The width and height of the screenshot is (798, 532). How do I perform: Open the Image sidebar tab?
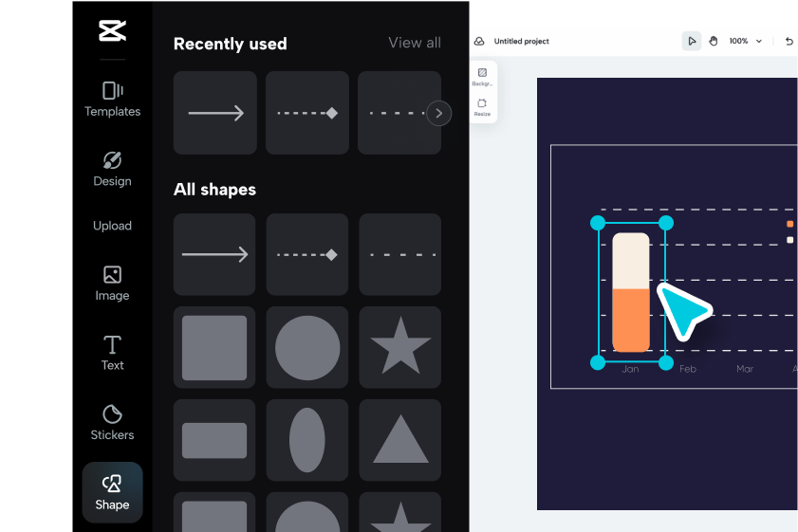(112, 284)
